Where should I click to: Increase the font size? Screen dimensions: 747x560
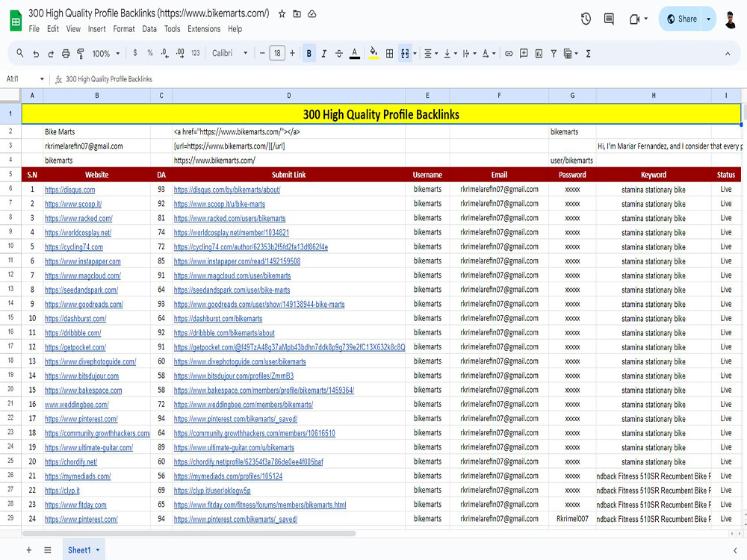[292, 53]
